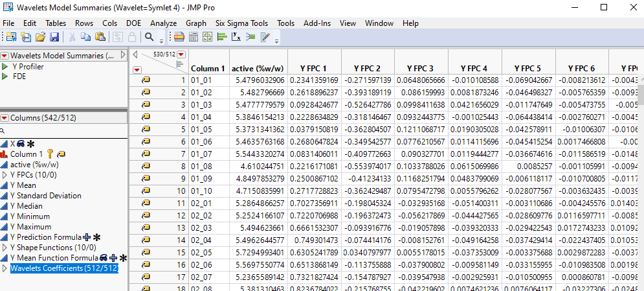Click the hidden/excluded mask icon beside X

point(21,143)
